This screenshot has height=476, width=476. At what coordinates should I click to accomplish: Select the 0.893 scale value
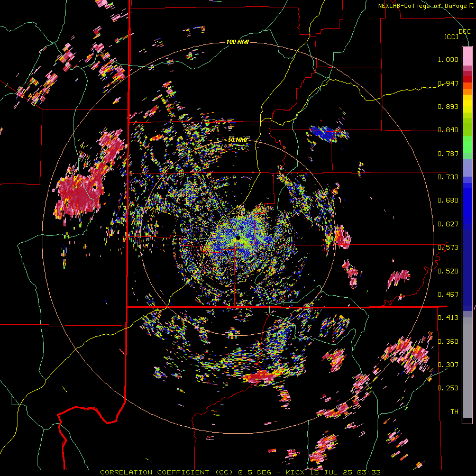(448, 106)
